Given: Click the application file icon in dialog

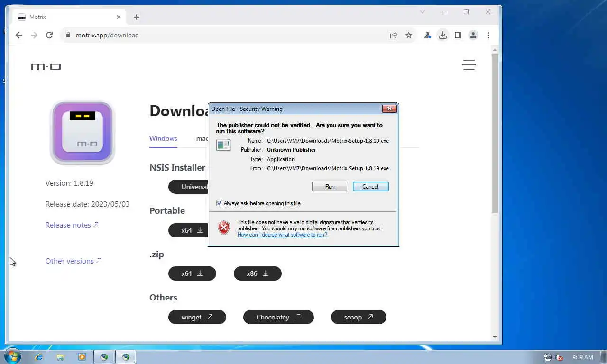Looking at the screenshot, I should (x=223, y=145).
